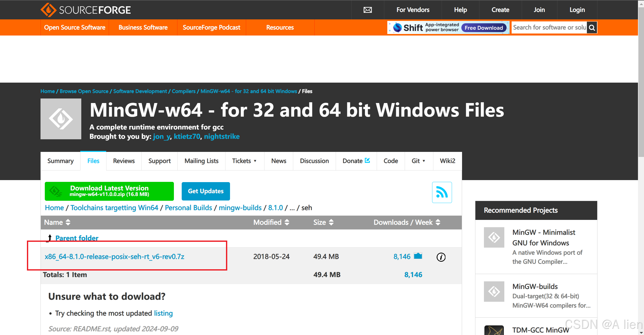The width and height of the screenshot is (644, 335).
Task: Click the search magnifier icon
Action: pyautogui.click(x=592, y=28)
